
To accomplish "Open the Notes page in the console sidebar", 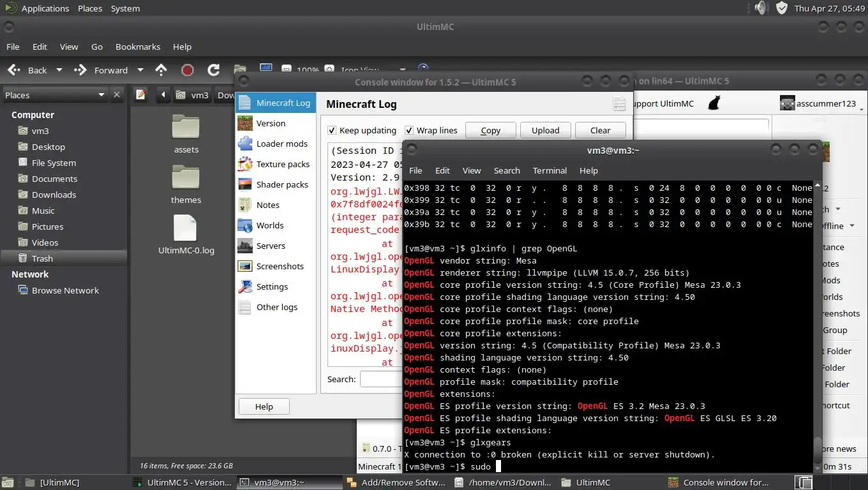I will 276,205.
